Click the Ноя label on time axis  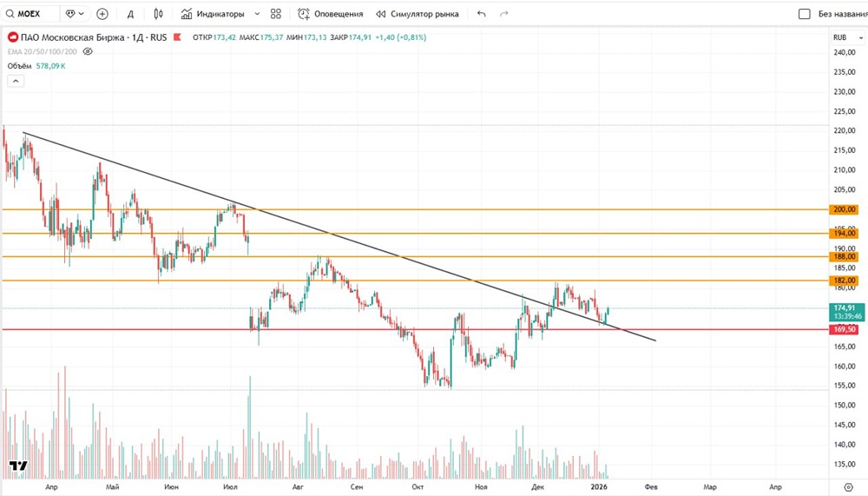point(481,487)
